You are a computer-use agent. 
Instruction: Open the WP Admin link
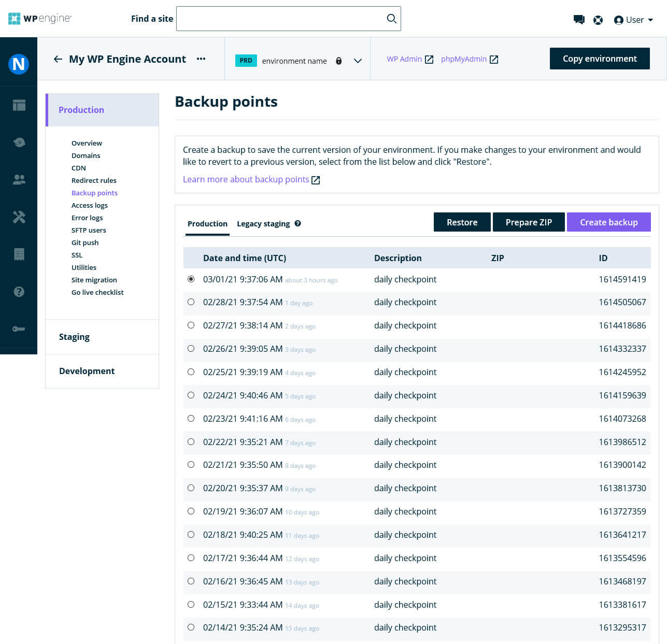(x=404, y=59)
